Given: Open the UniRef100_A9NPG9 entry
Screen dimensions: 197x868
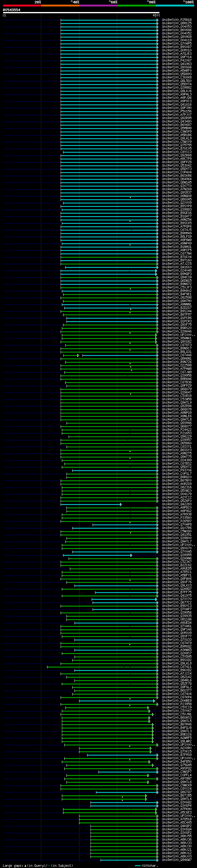Looking at the screenshot, I should [x=177, y=413].
